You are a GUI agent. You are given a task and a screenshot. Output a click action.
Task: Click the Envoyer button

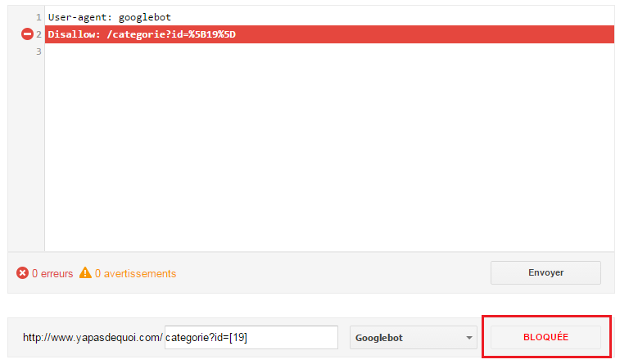click(x=545, y=272)
